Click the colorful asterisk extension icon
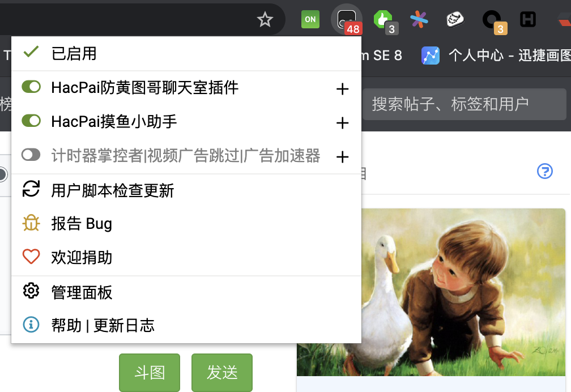 tap(419, 19)
